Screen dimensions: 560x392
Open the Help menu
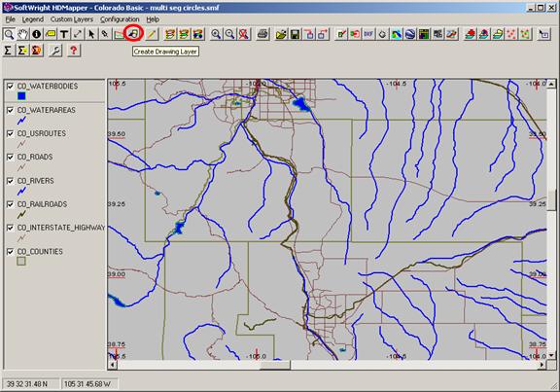pos(153,19)
